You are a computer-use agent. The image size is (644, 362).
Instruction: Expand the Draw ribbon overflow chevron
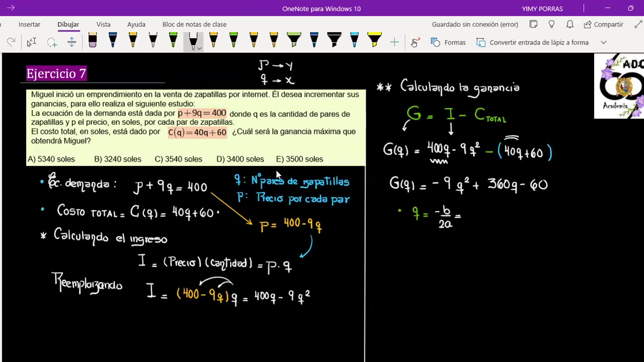coord(604,42)
